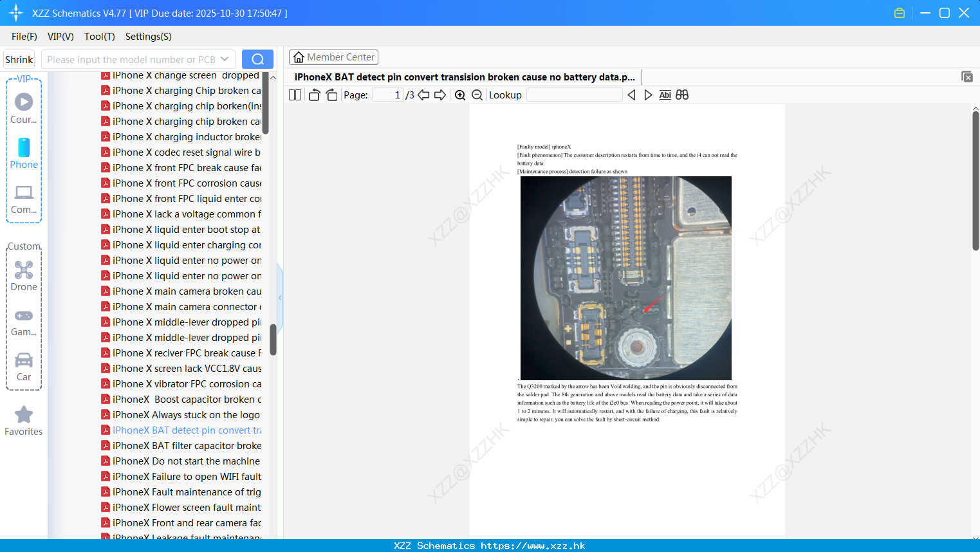Select 'iPhoneX BAT detect pin convert' file

coord(181,430)
